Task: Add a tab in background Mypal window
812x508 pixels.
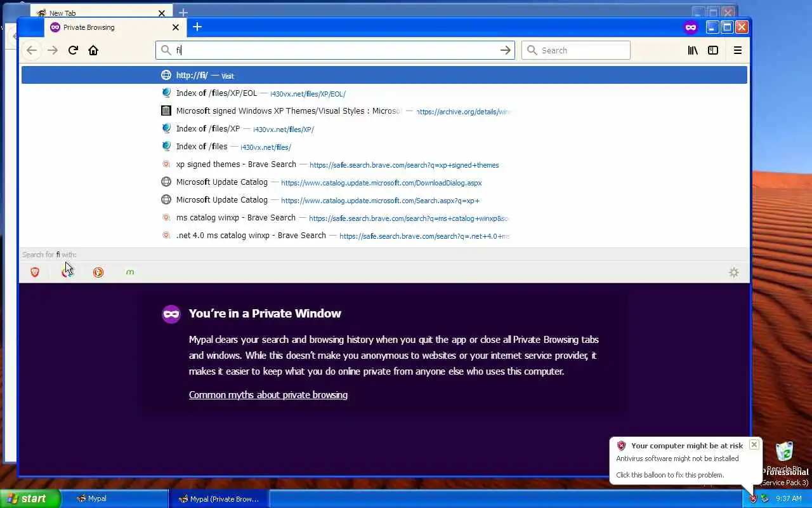Action: 183,12
